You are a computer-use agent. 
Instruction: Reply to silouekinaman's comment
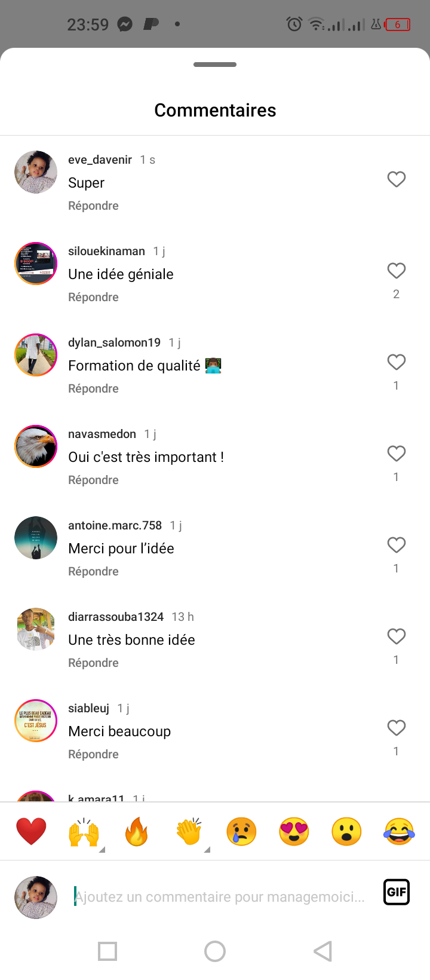(93, 297)
